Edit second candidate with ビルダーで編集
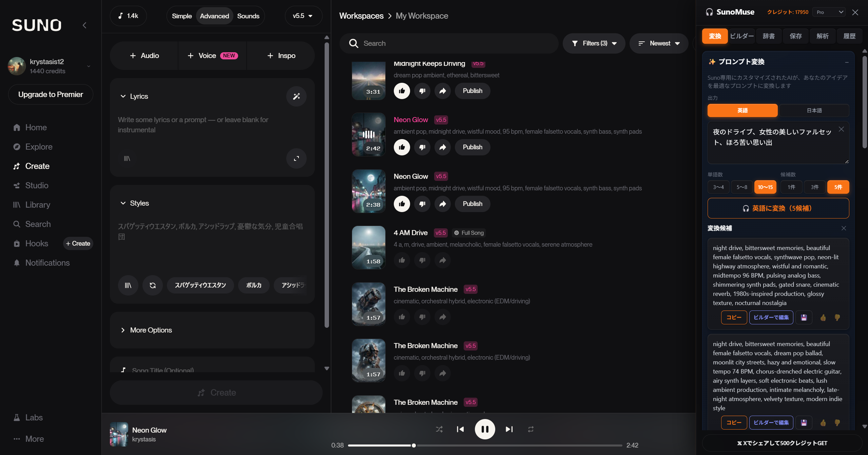Image resolution: width=868 pixels, height=455 pixels. tap(771, 423)
